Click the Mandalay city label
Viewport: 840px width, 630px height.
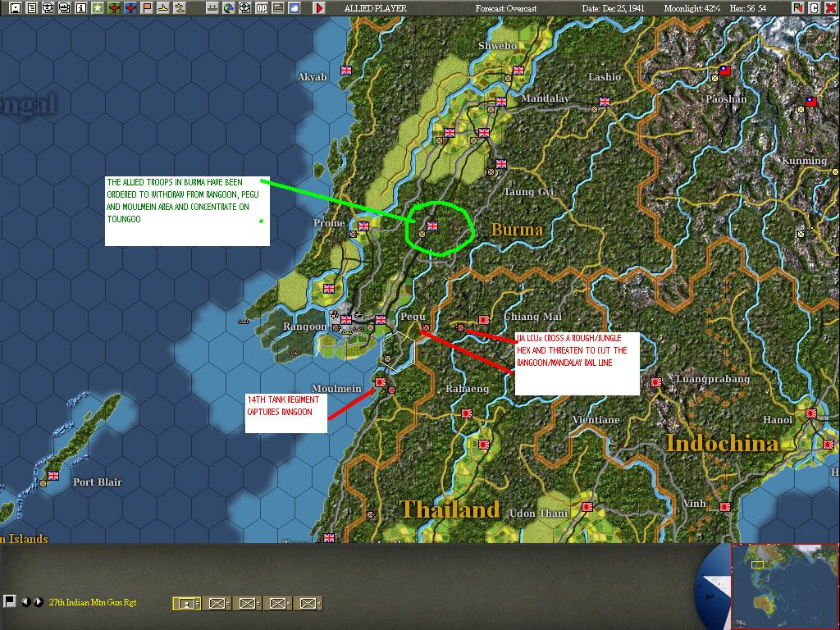pos(545,98)
